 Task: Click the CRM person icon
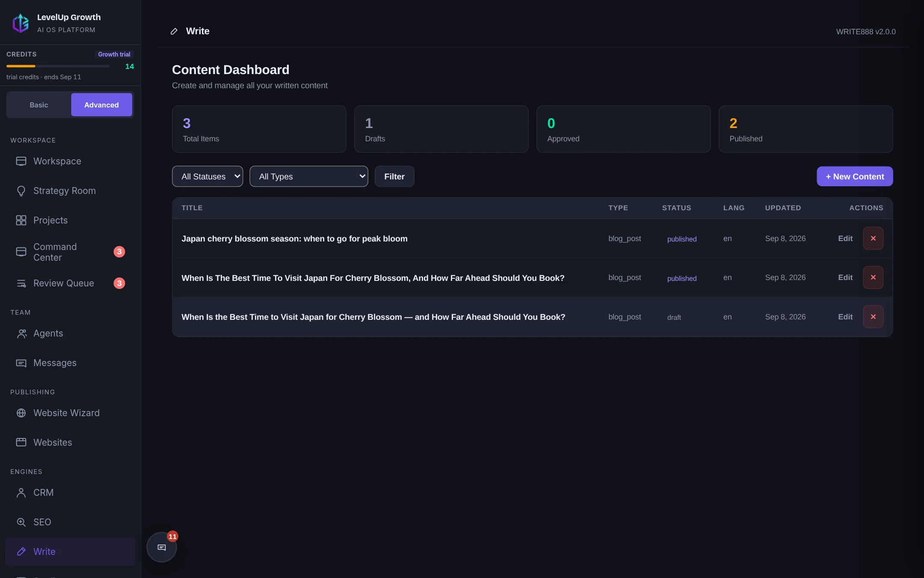pos(21,492)
